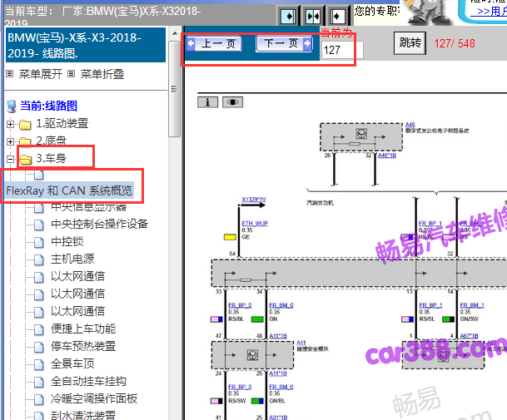Click the page icon above FlexRay 和 CAN 系统概览
This screenshot has width=507, height=420.
click(39, 175)
